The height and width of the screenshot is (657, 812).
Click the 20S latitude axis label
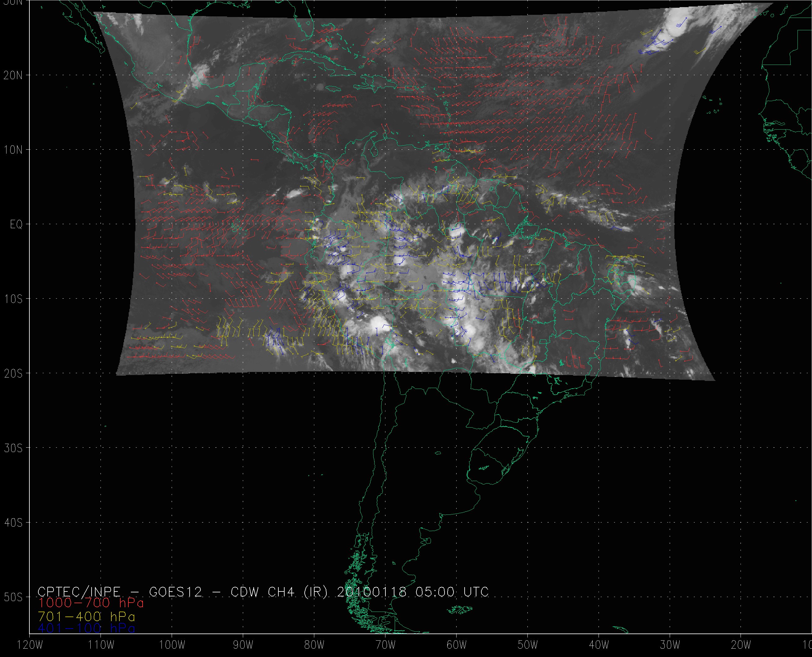(x=13, y=373)
